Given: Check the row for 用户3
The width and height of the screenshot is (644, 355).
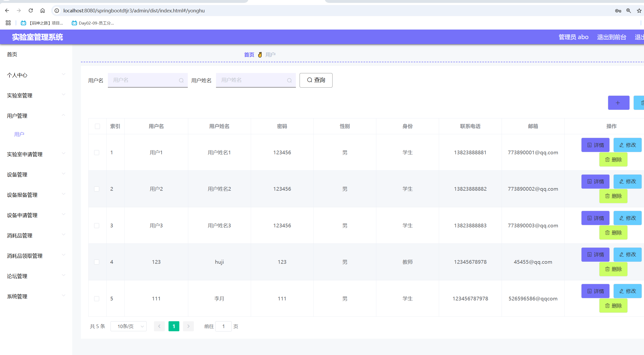Looking at the screenshot, I should coord(97,226).
